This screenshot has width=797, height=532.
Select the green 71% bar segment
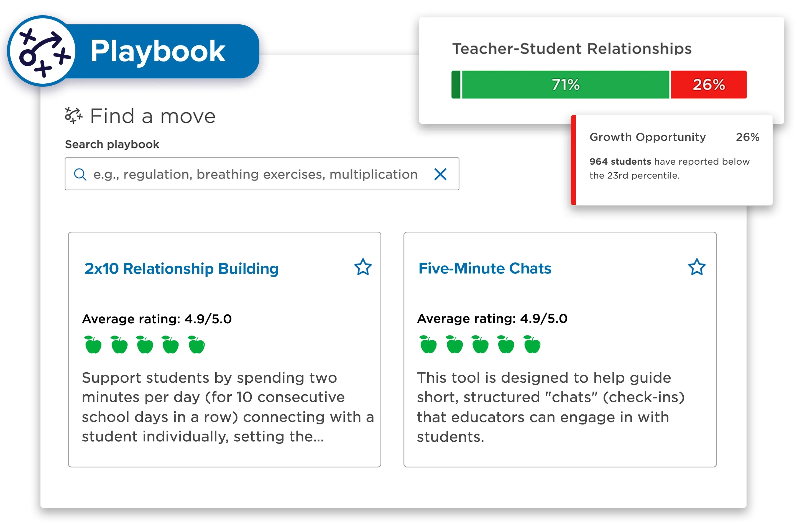(x=565, y=85)
